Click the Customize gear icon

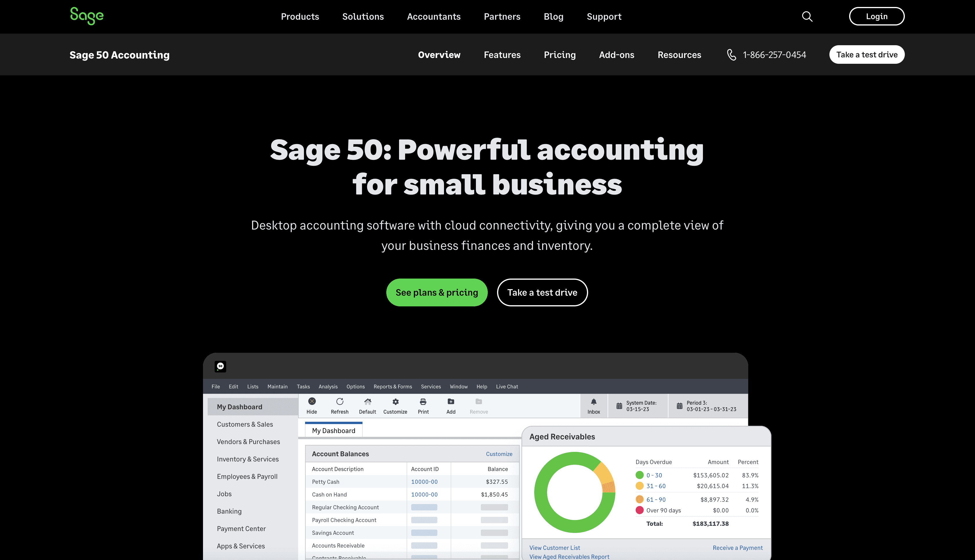395,401
